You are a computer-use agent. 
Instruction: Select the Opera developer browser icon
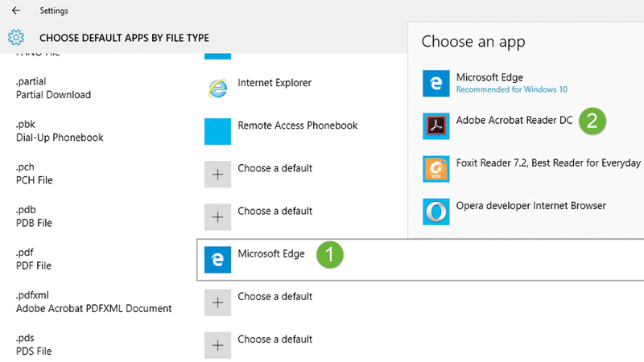(x=436, y=212)
